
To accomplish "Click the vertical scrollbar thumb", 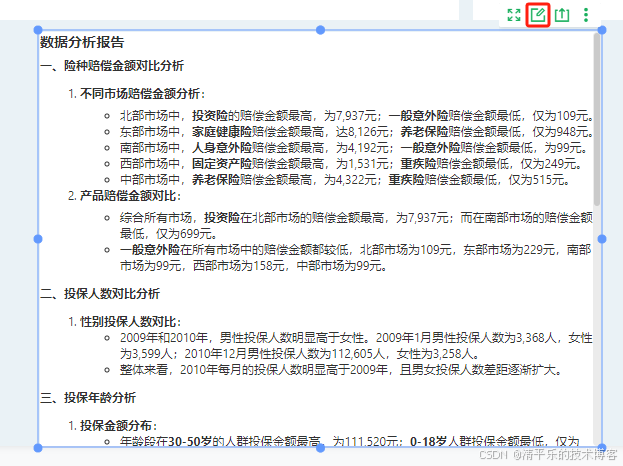I will tap(596, 119).
